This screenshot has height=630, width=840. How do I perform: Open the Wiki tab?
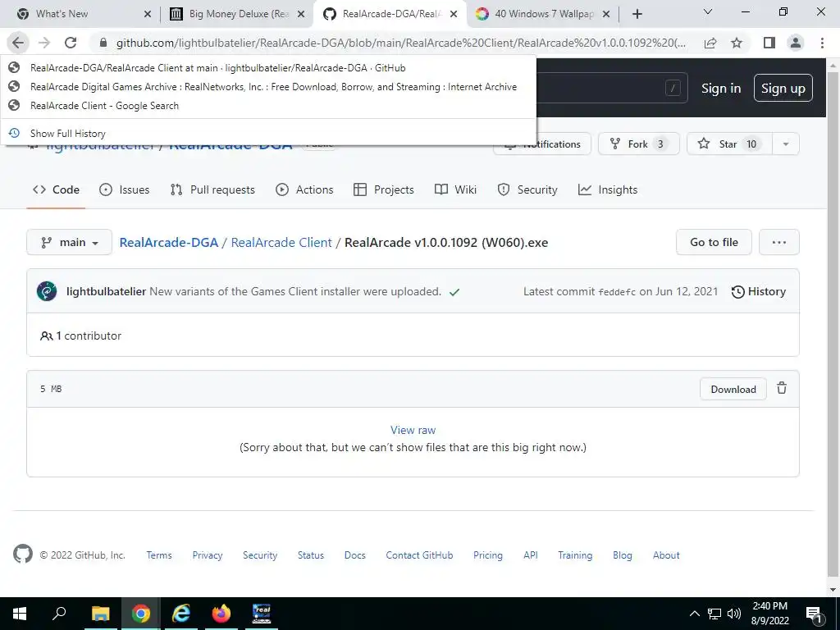pos(455,189)
